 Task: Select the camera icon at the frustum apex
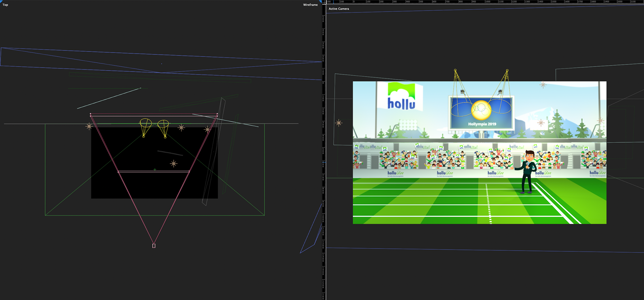154,246
